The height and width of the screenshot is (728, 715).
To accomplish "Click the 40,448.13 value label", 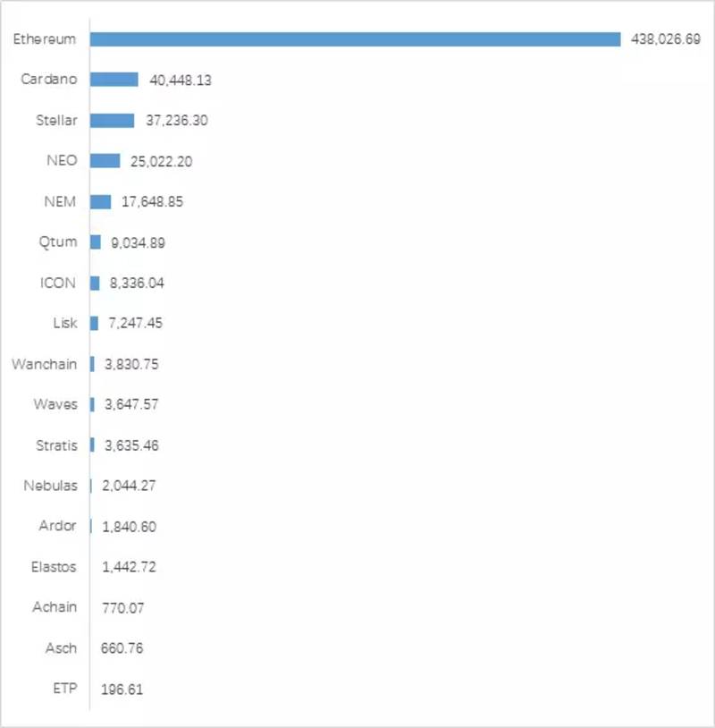I will (x=180, y=80).
